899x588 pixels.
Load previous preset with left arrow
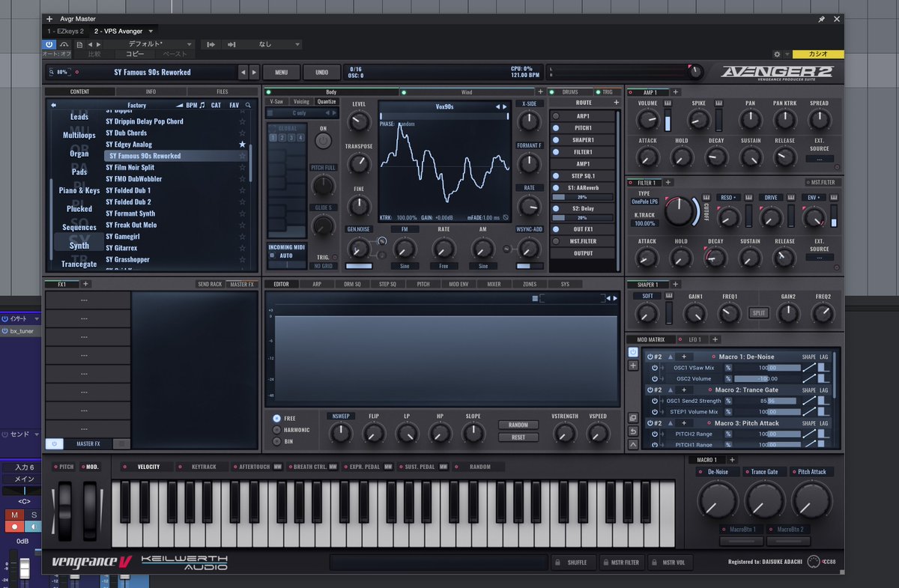coord(243,73)
